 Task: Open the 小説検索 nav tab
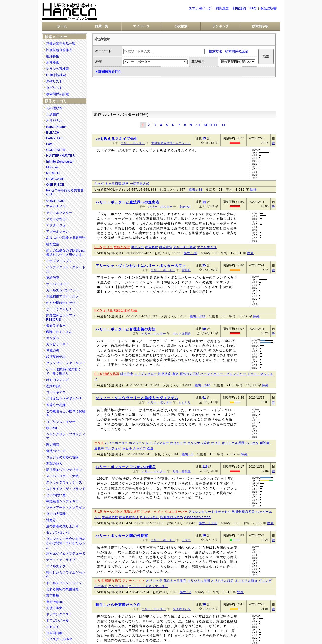pyautogui.click(x=181, y=26)
